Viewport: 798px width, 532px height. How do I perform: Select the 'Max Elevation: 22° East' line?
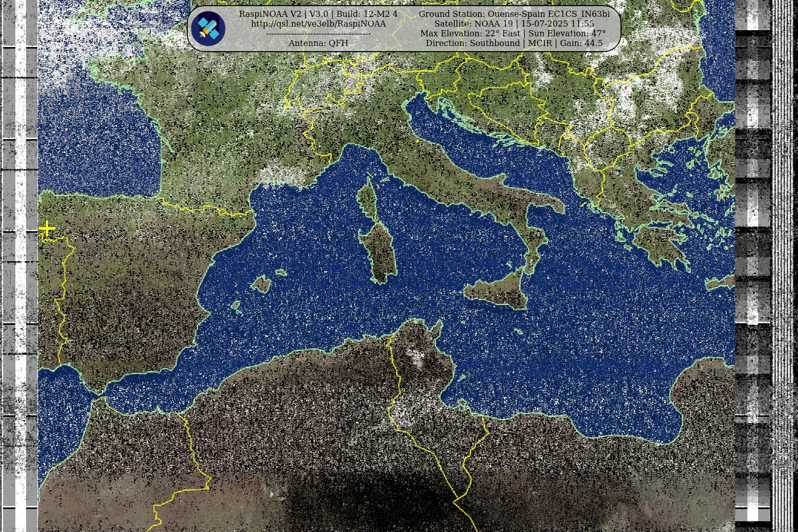tap(513, 34)
